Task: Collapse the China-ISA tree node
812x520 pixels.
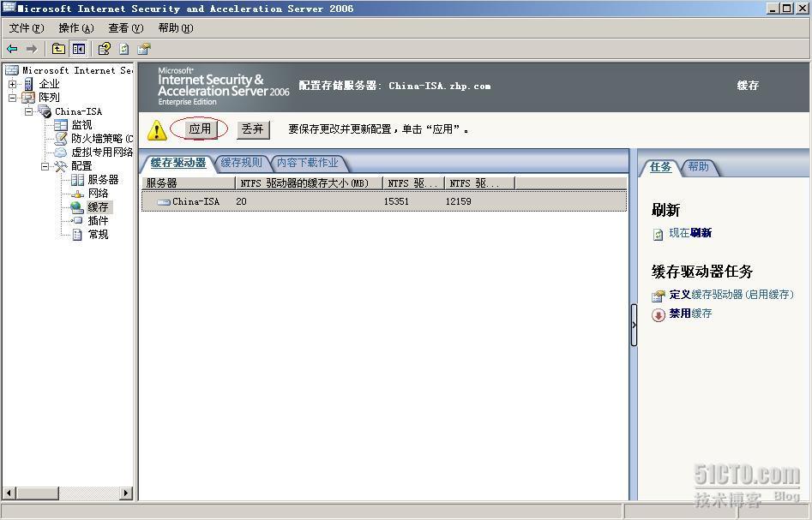Action: coord(28,111)
